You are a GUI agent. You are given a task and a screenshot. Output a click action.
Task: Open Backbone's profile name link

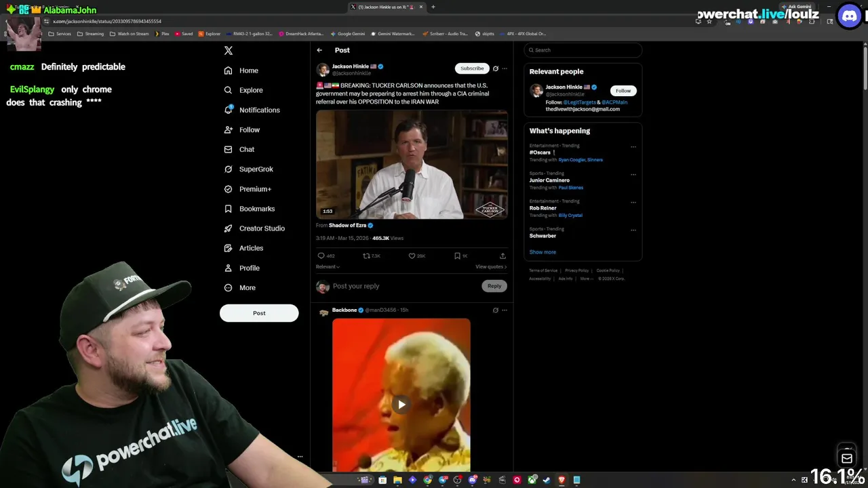point(344,310)
